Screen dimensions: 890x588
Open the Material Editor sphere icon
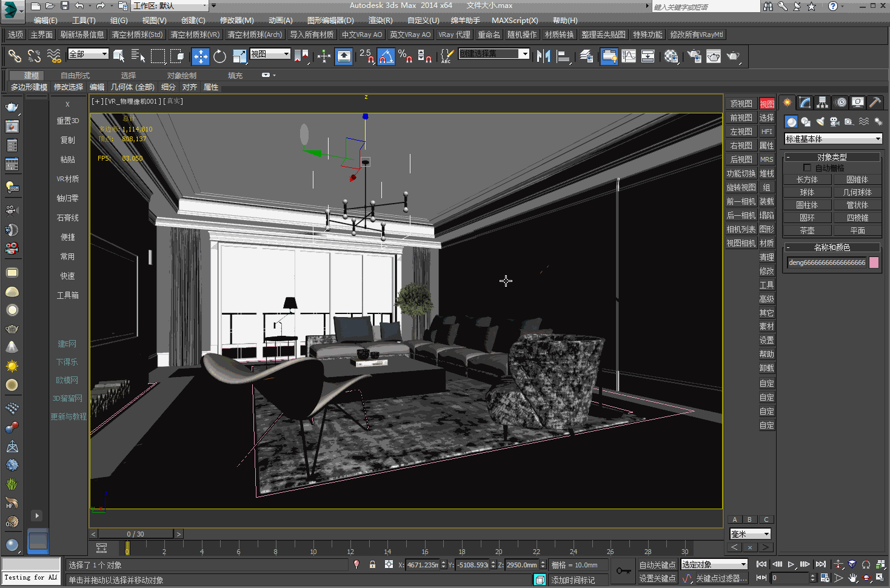pos(671,56)
